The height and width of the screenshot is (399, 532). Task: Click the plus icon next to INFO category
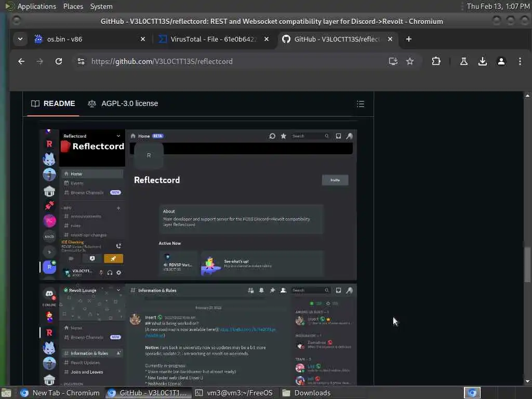click(x=118, y=208)
